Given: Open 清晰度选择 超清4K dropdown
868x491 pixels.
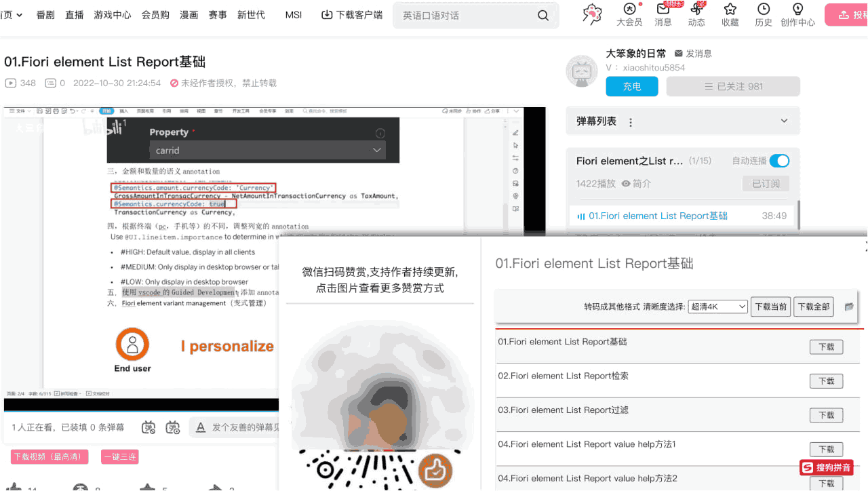Looking at the screenshot, I should [717, 307].
